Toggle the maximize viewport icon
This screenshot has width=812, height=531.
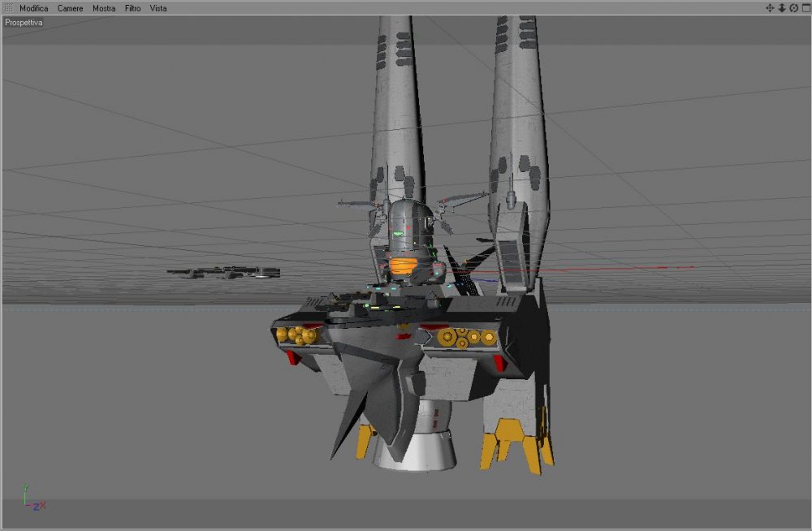pos(806,8)
